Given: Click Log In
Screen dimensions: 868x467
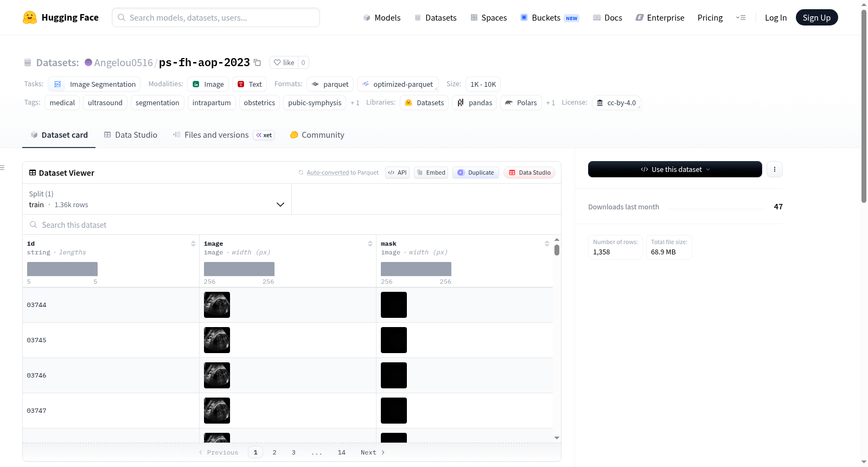Looking at the screenshot, I should tap(776, 17).
